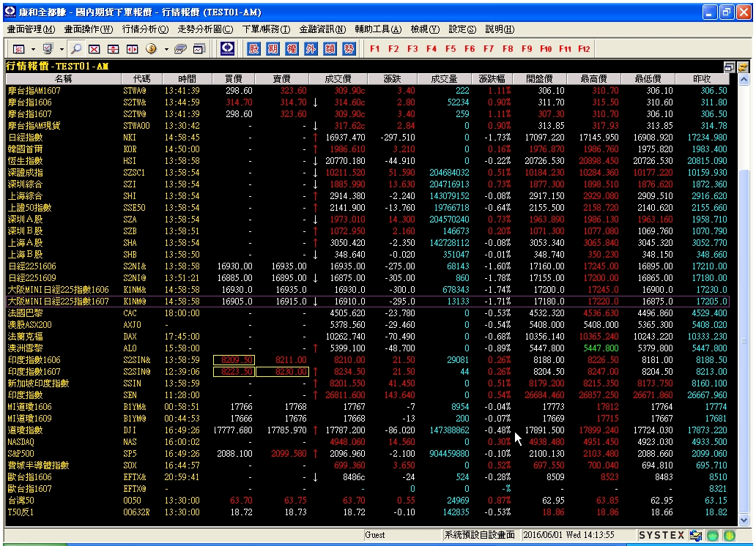Viewport: 756px width, 546px height.
Task: Click the gold dollar coin toolbar icon
Action: [x=151, y=49]
